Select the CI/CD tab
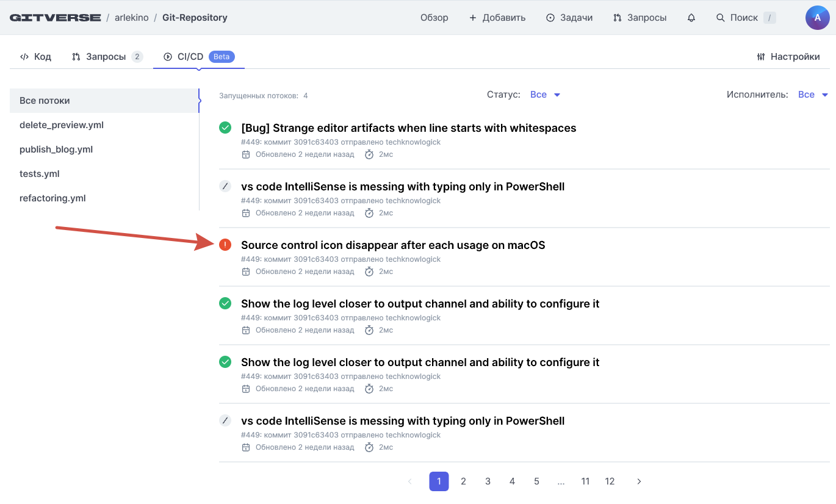Viewport: 836px width, 504px height. pyautogui.click(x=199, y=57)
